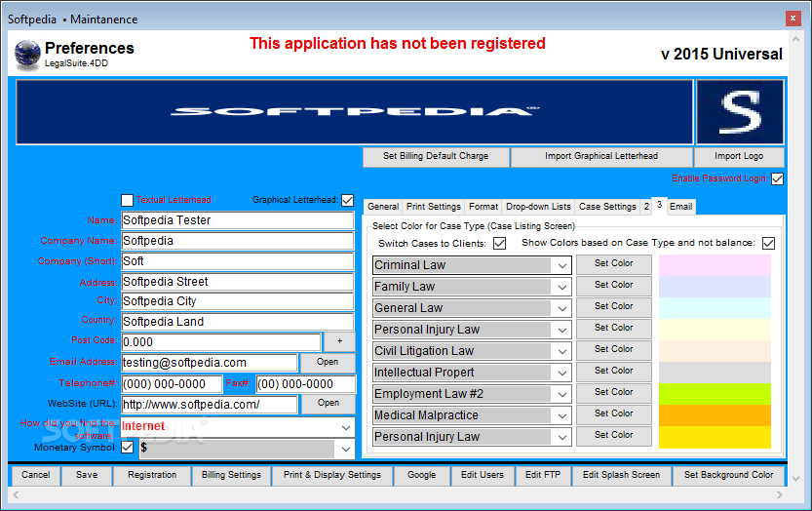Open the Intellectual Propert dropdown
This screenshot has height=511, width=812.
pyautogui.click(x=561, y=373)
